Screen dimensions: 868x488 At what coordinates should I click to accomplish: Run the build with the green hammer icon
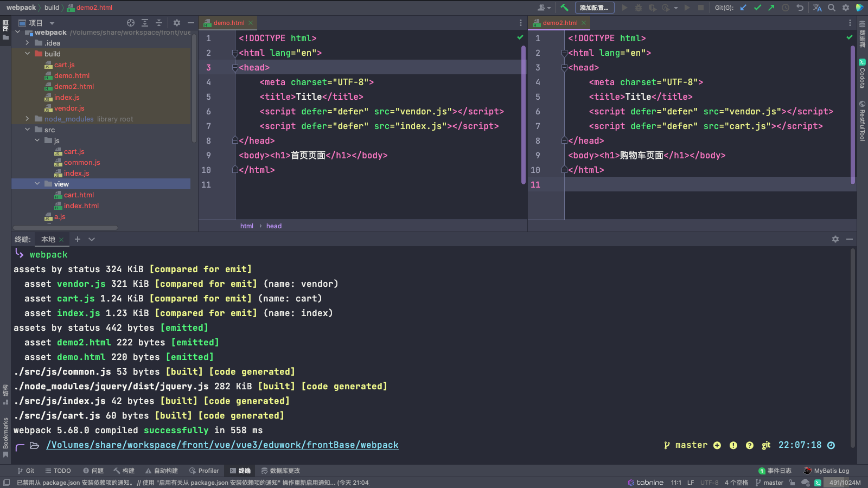click(564, 7)
